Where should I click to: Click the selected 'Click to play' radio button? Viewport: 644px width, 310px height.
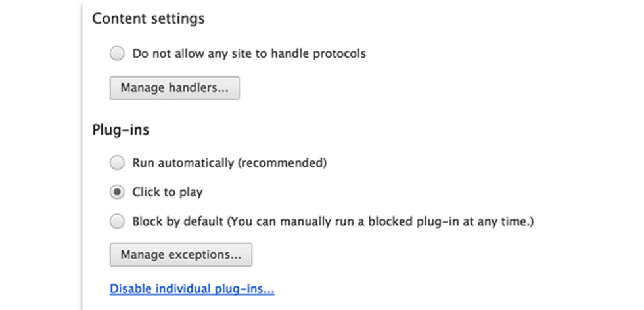click(x=117, y=192)
